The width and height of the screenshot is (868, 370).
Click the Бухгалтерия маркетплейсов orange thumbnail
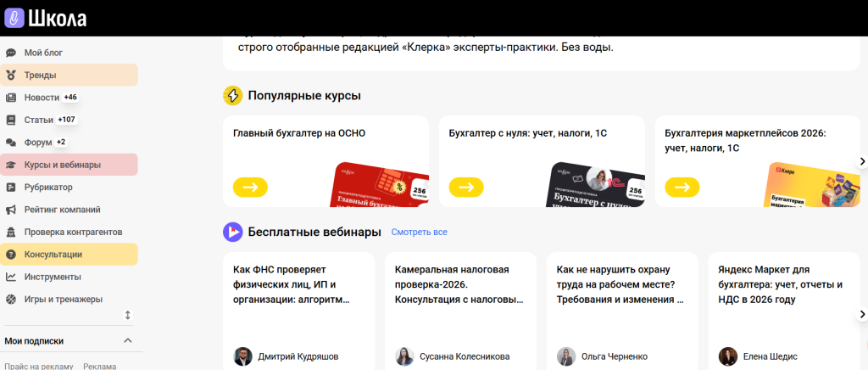pos(812,185)
